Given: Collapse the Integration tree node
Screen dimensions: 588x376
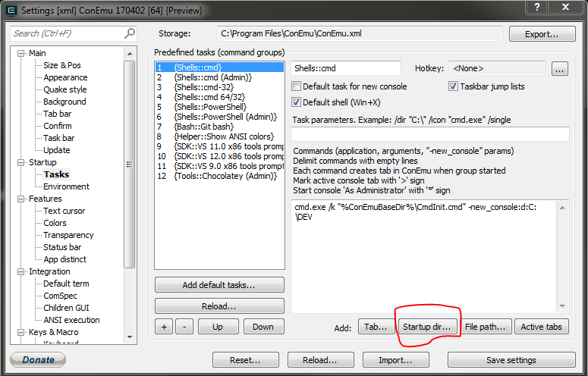Looking at the screenshot, I should pos(21,271).
